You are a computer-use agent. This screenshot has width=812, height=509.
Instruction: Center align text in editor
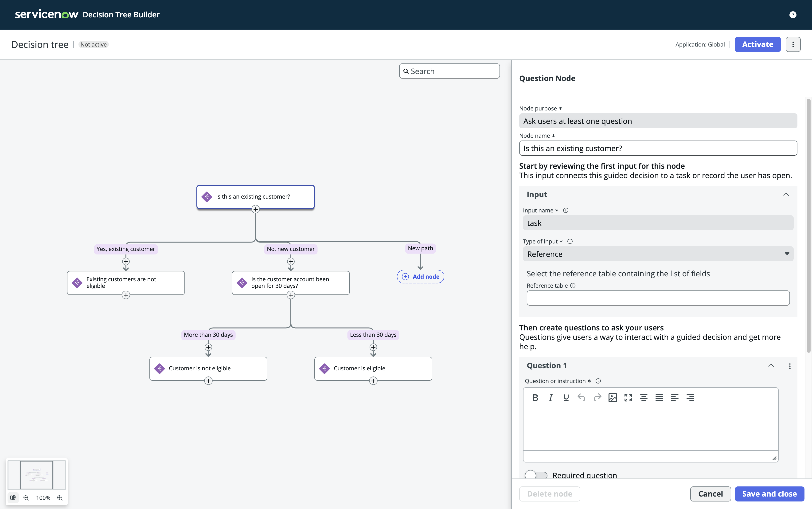pyautogui.click(x=643, y=398)
